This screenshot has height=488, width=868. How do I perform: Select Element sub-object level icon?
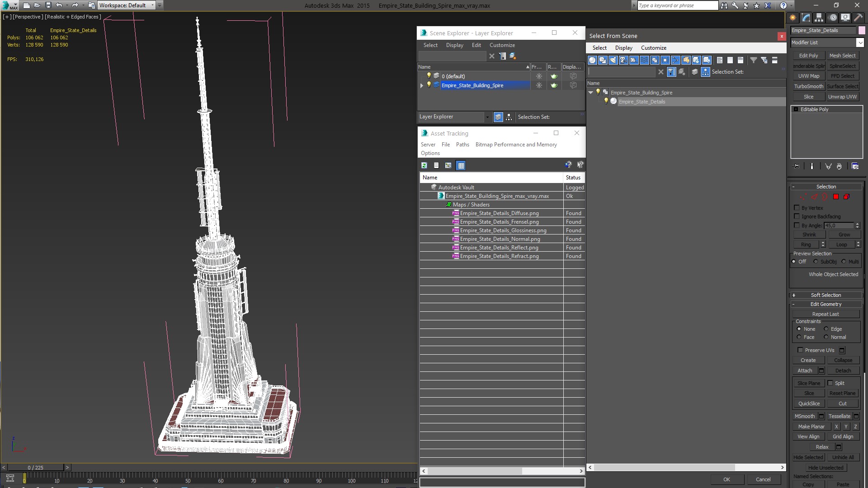coord(847,197)
